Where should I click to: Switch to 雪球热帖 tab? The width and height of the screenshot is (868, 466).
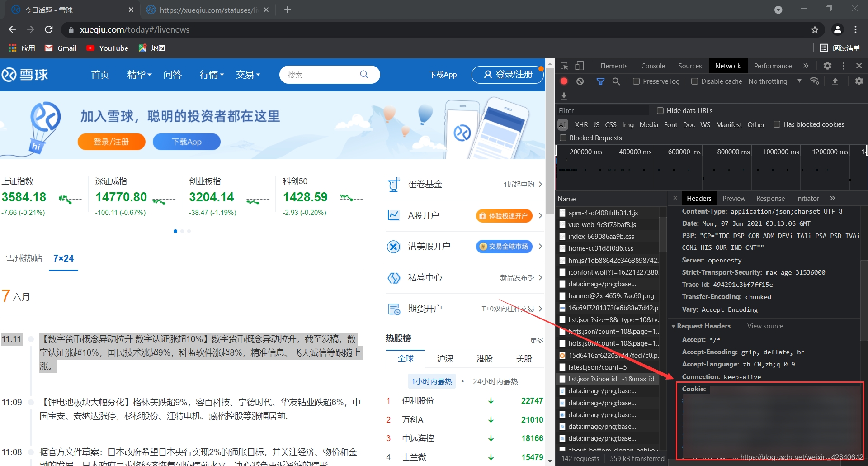(x=24, y=258)
